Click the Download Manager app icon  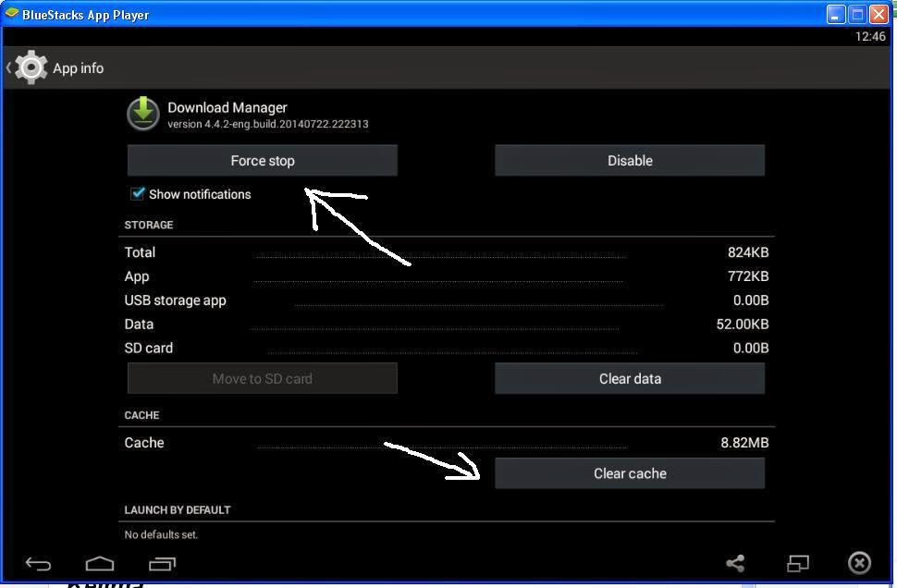[143, 114]
